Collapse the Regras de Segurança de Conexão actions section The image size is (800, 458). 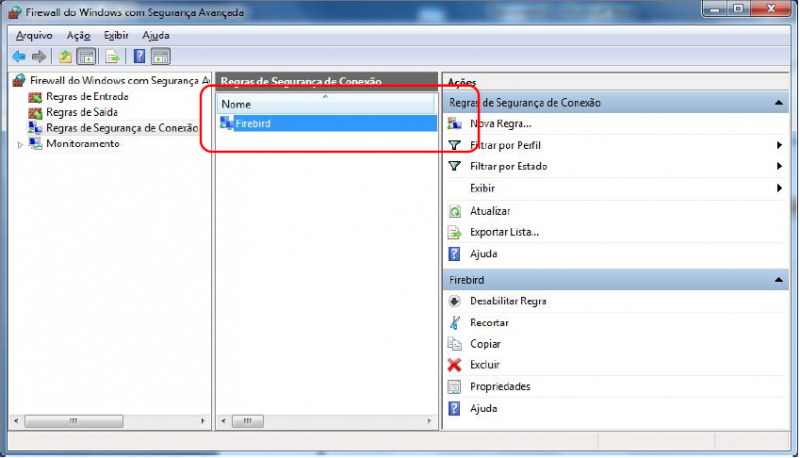tap(779, 103)
